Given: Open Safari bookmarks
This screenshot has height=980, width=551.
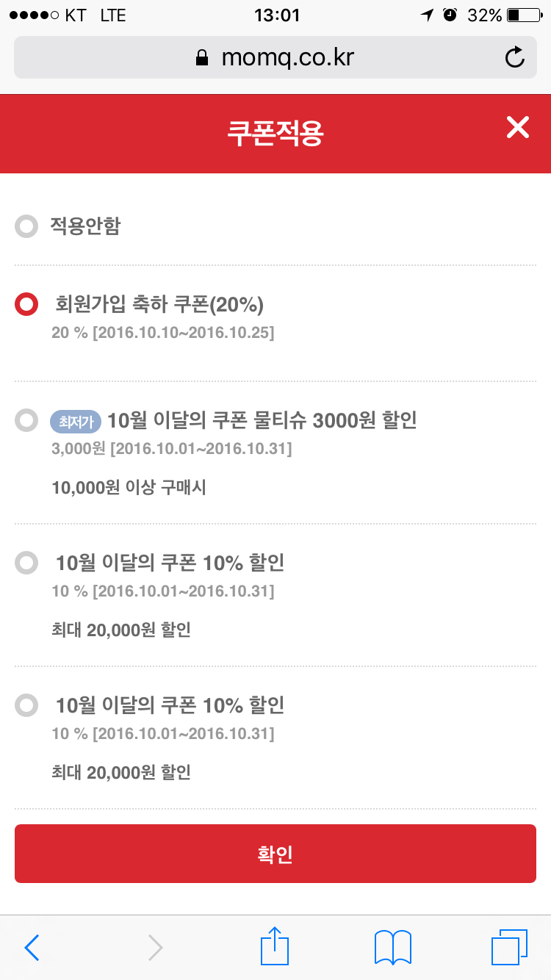Looking at the screenshot, I should [392, 947].
